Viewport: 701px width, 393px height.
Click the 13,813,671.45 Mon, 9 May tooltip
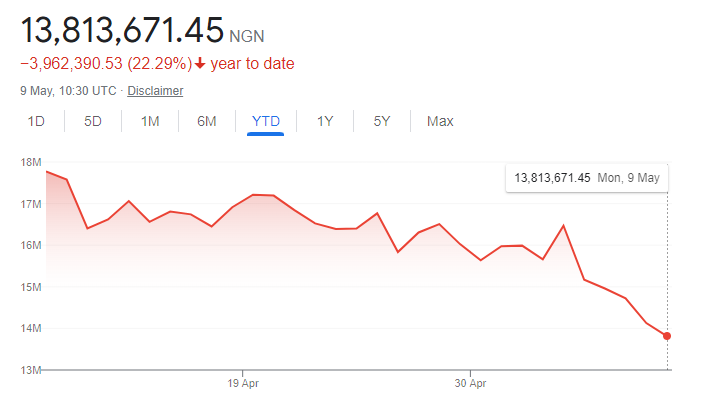coord(587,178)
